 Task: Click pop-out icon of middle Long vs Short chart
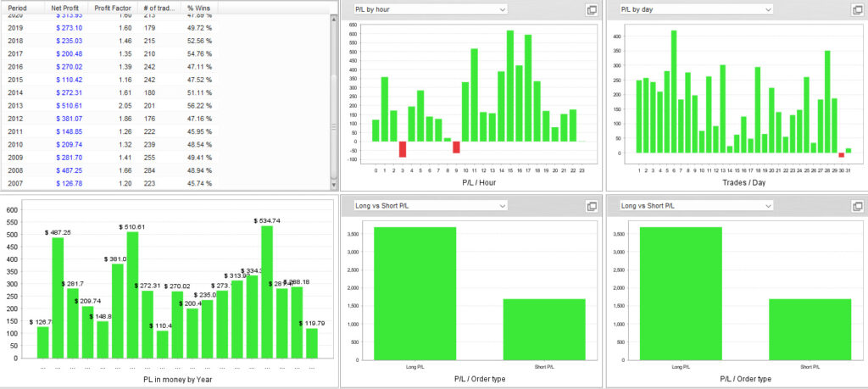593,206
